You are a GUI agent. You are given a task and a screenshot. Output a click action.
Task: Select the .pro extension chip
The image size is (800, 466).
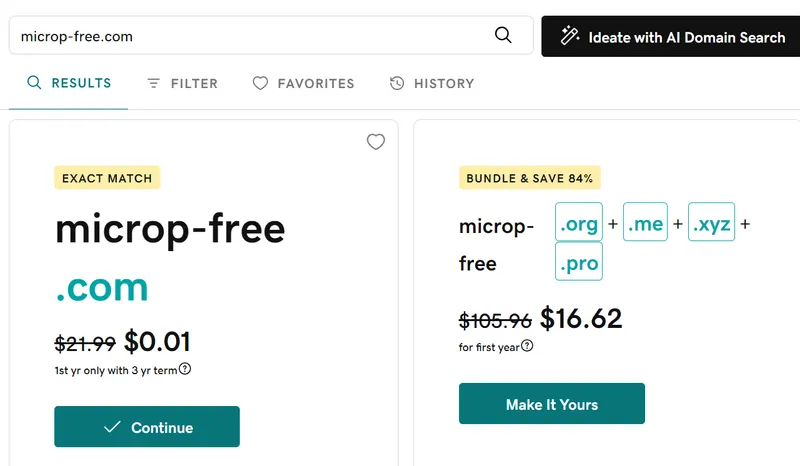click(579, 264)
